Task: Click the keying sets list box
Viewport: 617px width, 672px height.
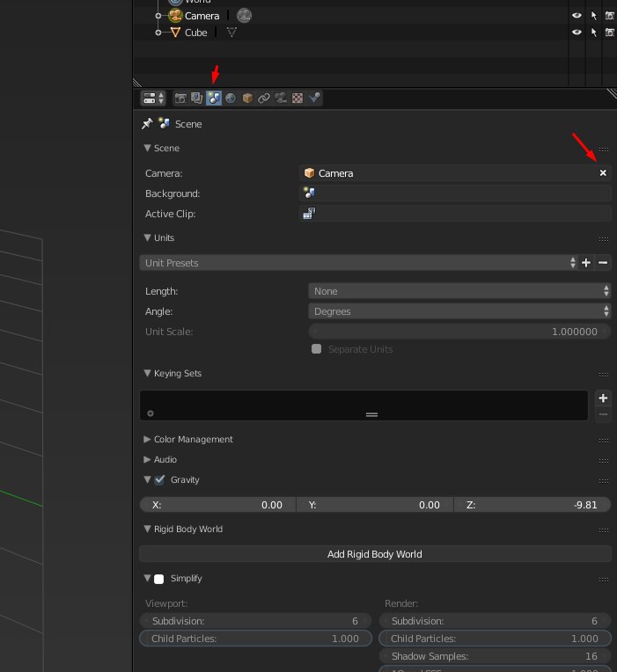Action: (x=364, y=405)
